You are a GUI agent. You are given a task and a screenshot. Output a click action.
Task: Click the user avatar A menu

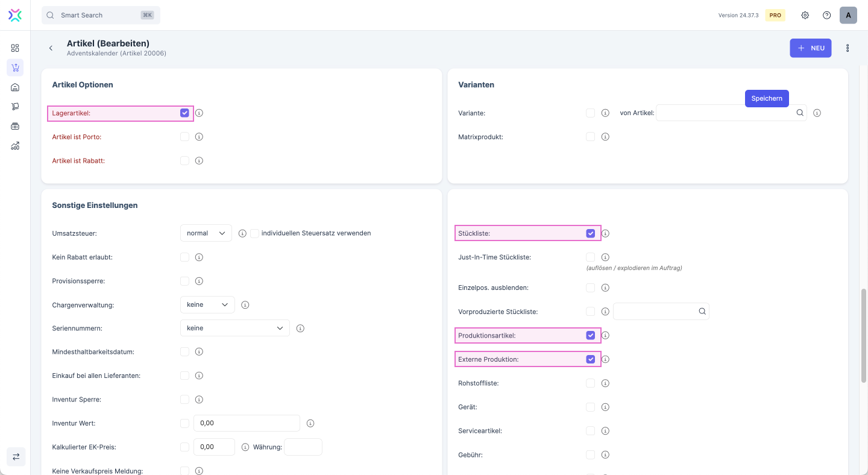click(x=848, y=15)
